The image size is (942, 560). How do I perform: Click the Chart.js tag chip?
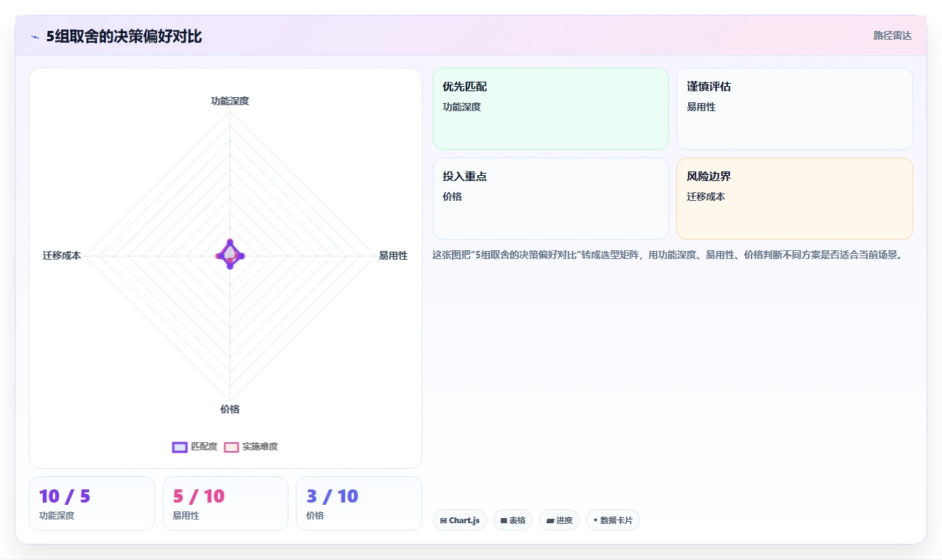[x=459, y=520]
